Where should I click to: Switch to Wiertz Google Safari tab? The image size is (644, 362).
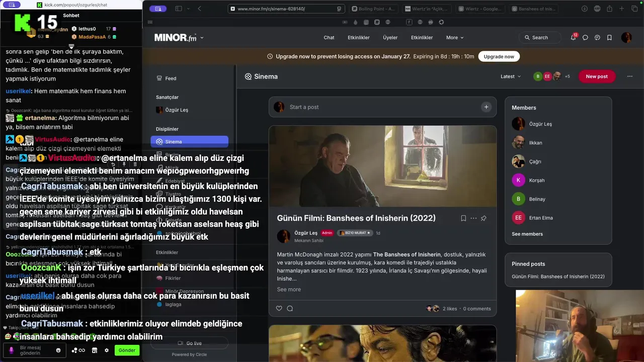[480, 9]
